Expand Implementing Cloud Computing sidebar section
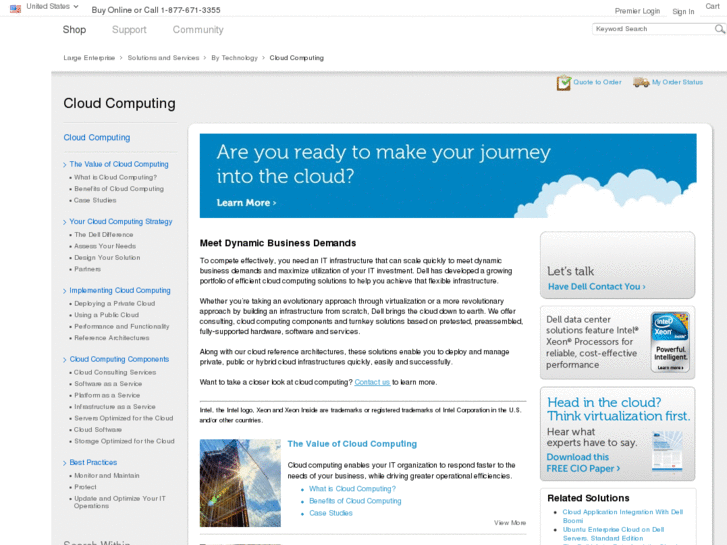 (x=120, y=290)
